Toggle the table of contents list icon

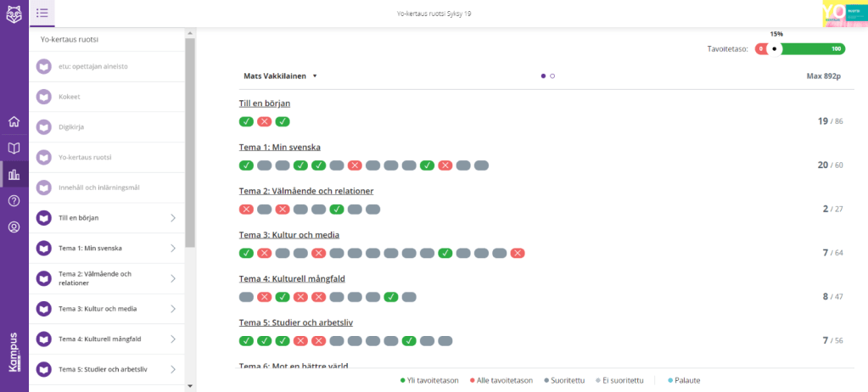[x=42, y=13]
